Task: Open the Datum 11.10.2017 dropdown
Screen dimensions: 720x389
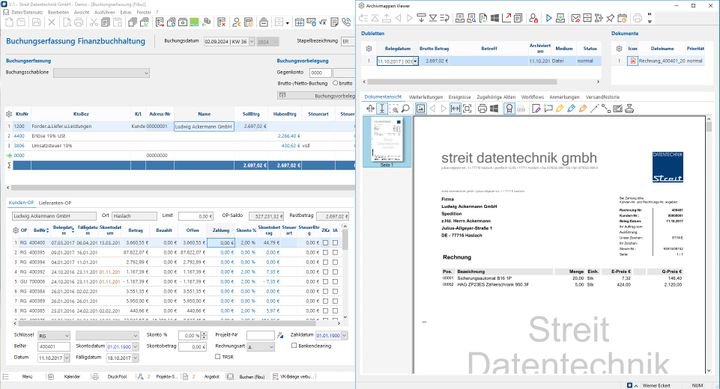Action: pyautogui.click(x=67, y=358)
